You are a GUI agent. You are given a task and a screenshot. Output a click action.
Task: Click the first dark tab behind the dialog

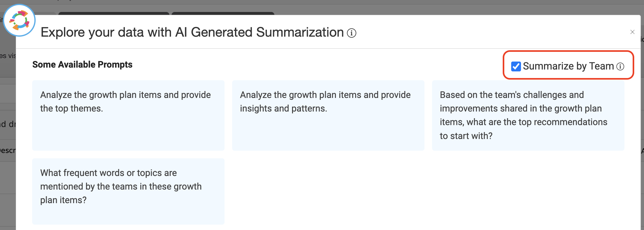pyautogui.click(x=114, y=14)
